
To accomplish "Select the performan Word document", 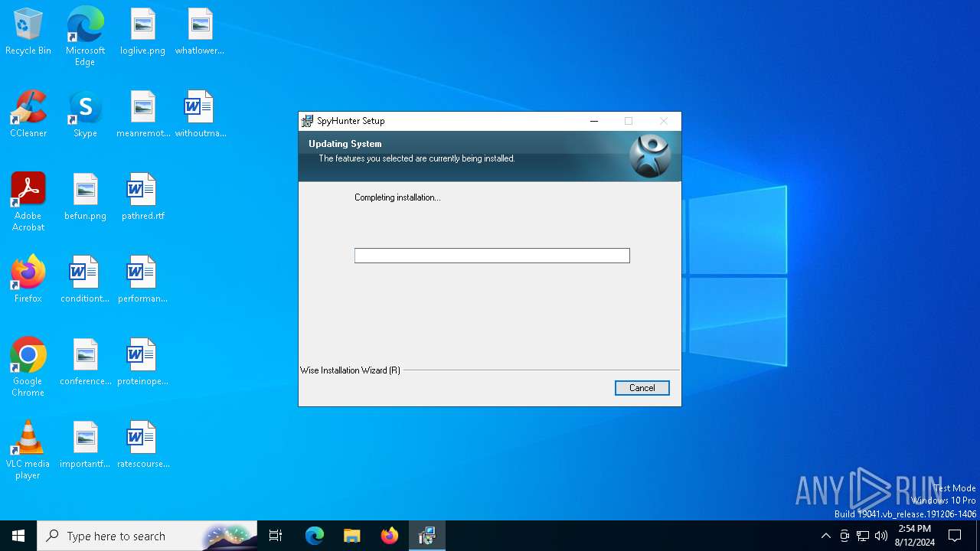I will 143,280.
